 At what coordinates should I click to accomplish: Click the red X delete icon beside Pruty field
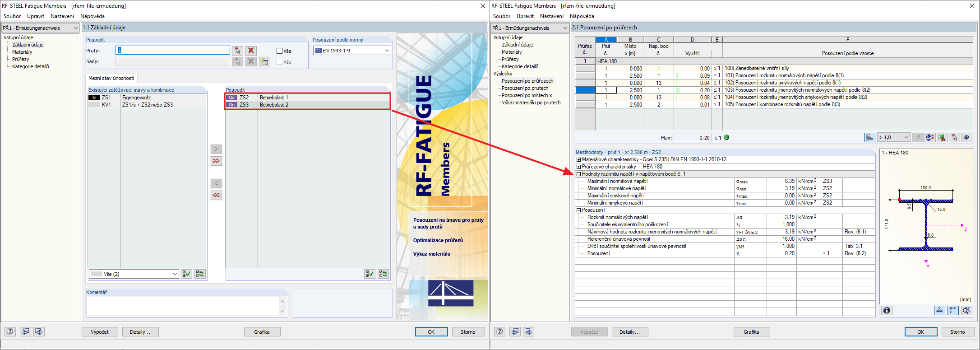[x=251, y=51]
